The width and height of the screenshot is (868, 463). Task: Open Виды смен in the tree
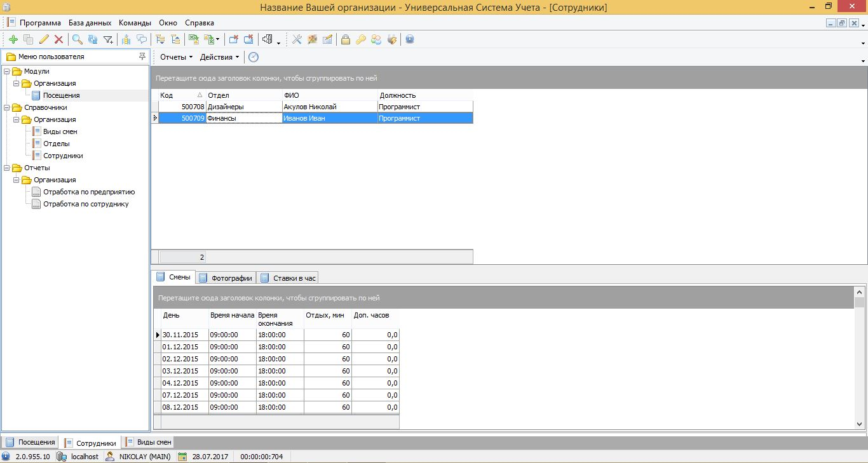[x=60, y=131]
